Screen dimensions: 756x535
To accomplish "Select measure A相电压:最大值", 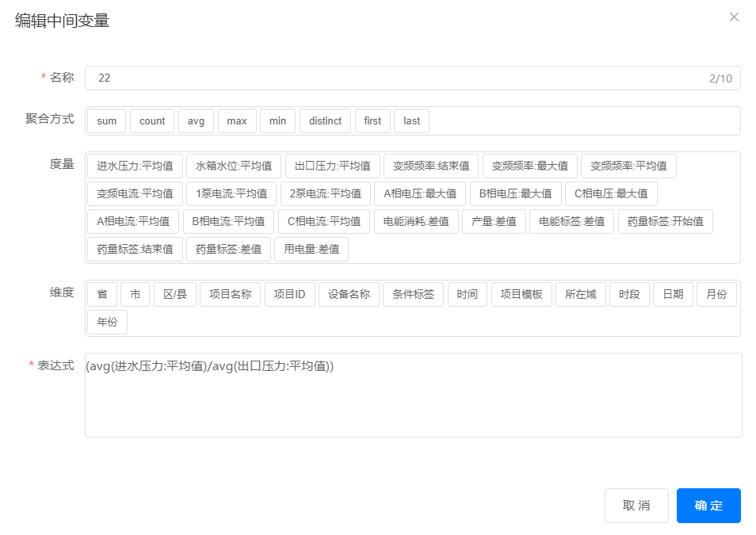I will [x=420, y=193].
